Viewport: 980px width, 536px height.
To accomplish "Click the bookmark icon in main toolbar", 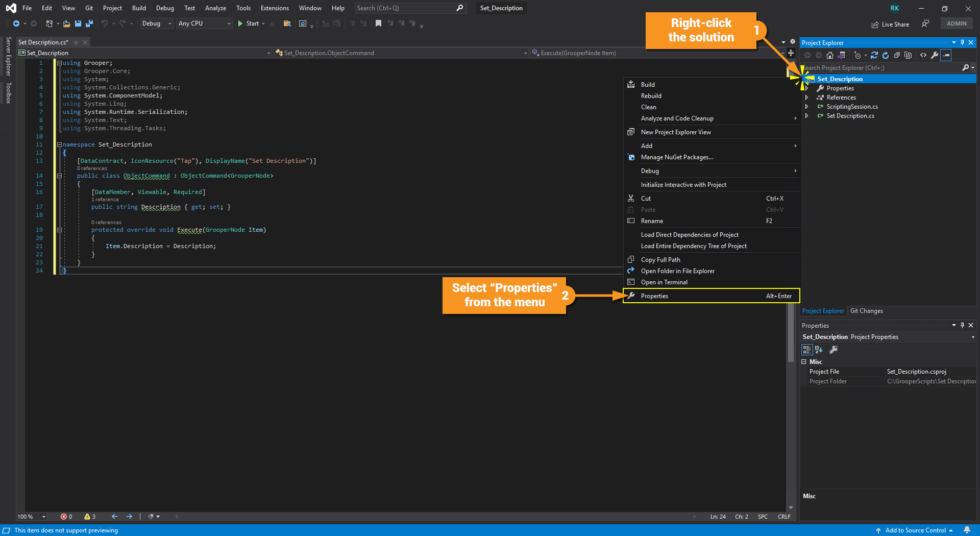I will pyautogui.click(x=378, y=23).
